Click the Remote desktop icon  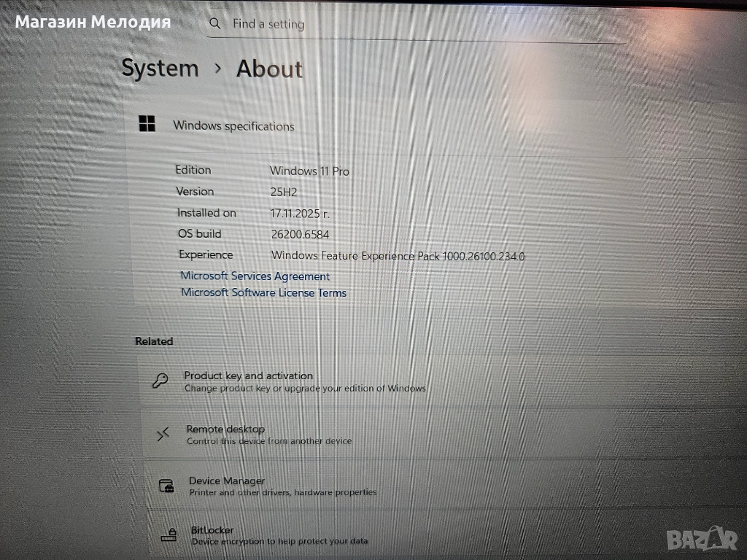(x=163, y=435)
